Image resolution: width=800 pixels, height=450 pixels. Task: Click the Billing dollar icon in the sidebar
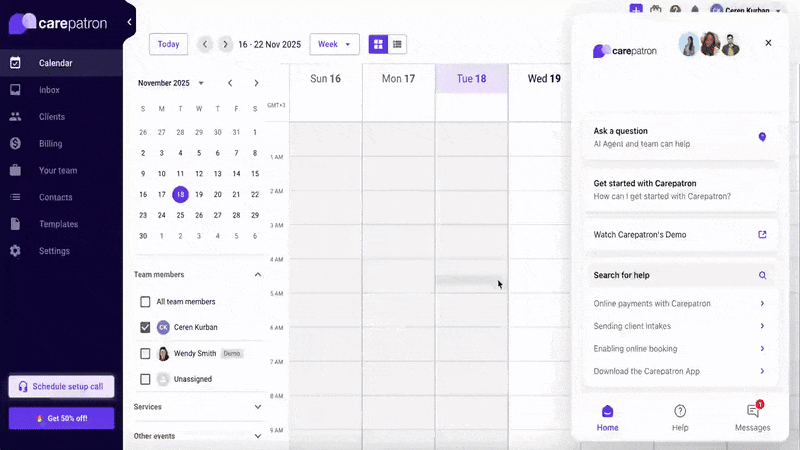15,143
